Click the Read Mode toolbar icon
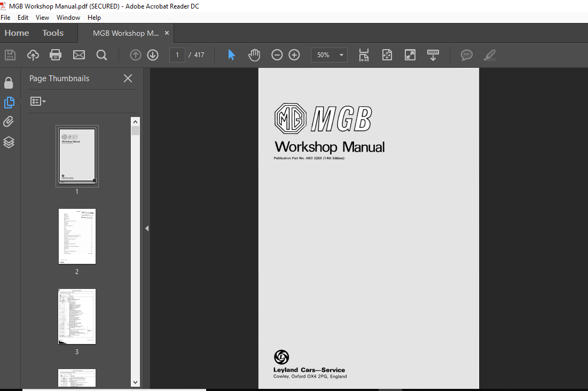 433,55
